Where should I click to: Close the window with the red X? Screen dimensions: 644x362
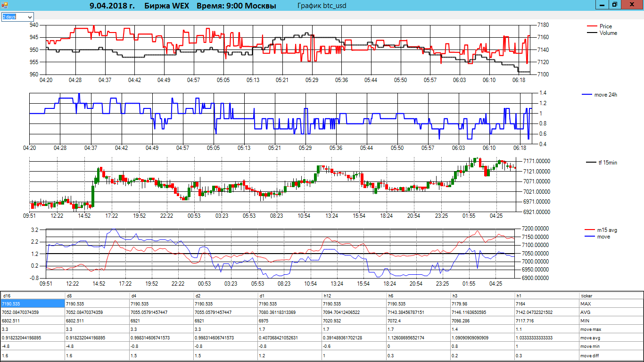[632, 4]
